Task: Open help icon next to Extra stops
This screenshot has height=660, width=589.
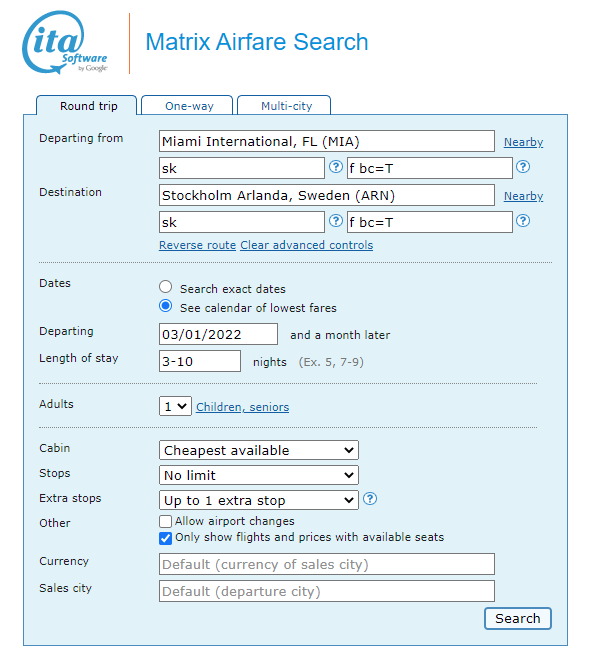Action: (x=370, y=499)
